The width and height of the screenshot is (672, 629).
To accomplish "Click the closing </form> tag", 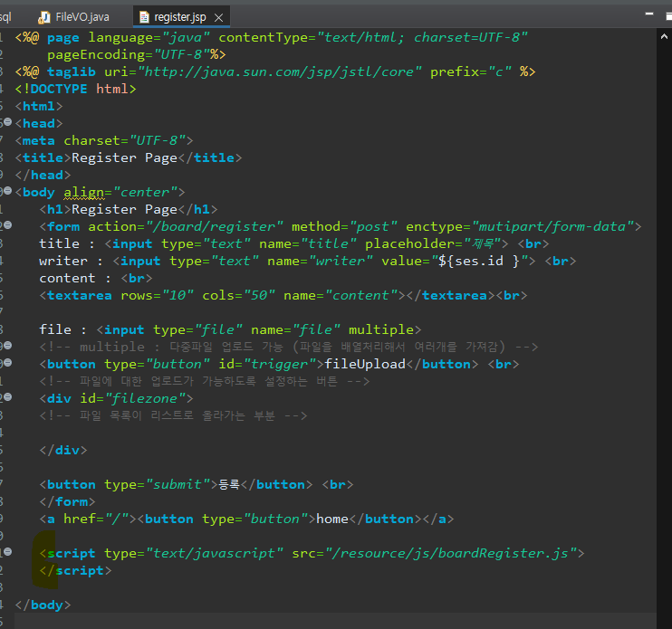I will point(67,501).
